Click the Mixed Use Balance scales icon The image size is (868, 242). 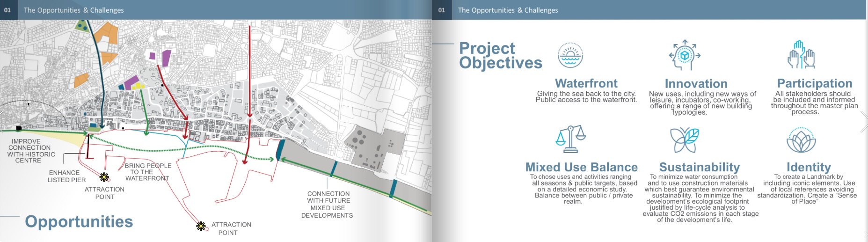click(x=570, y=139)
